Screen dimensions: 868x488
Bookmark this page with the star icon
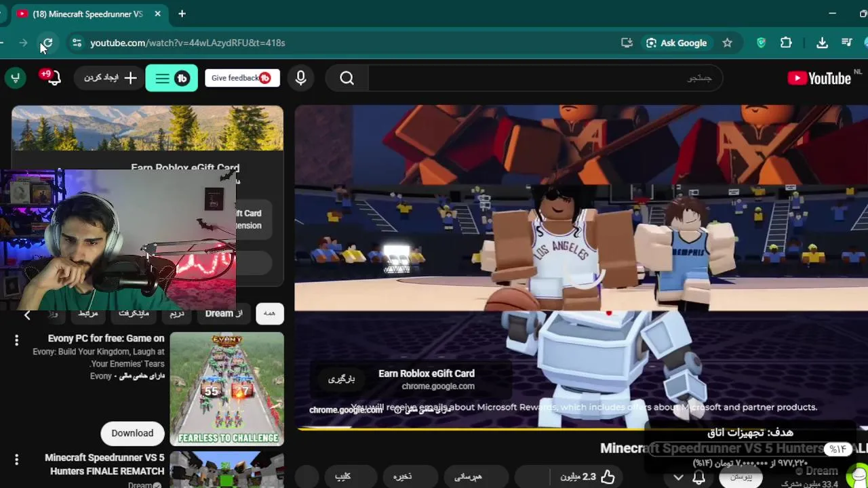click(x=727, y=43)
